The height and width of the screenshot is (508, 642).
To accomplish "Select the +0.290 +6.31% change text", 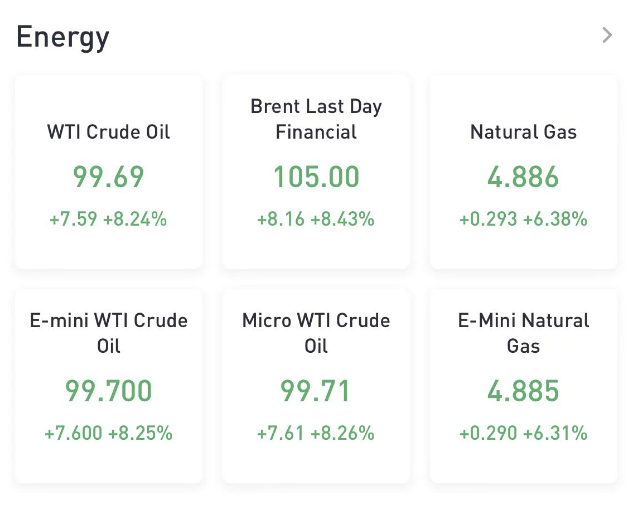I will coord(523,433).
